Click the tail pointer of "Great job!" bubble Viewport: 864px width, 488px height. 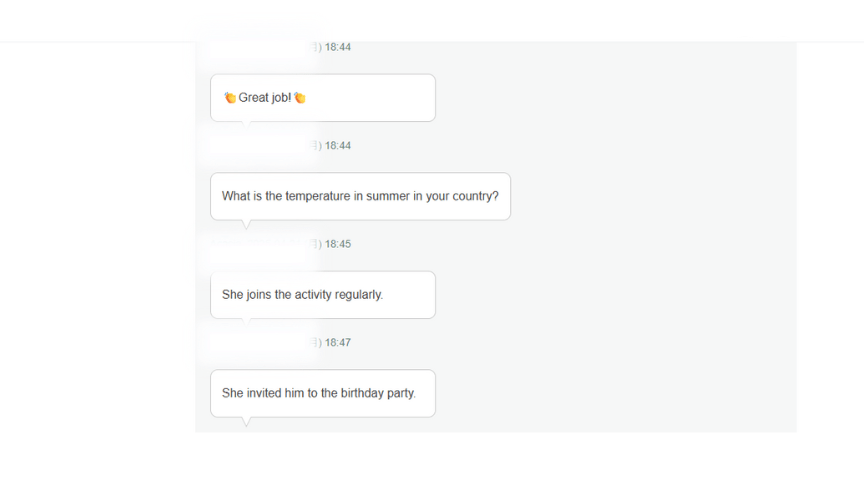tap(246, 125)
